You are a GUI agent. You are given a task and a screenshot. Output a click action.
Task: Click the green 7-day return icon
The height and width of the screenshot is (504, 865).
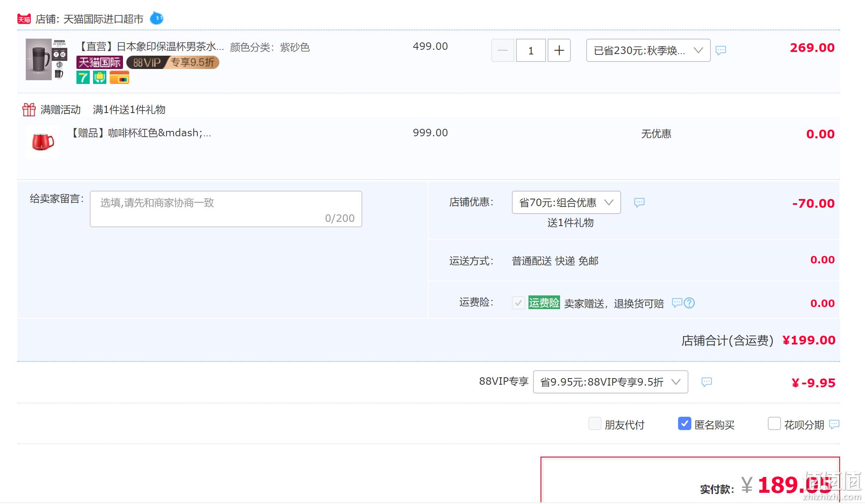coord(83,77)
